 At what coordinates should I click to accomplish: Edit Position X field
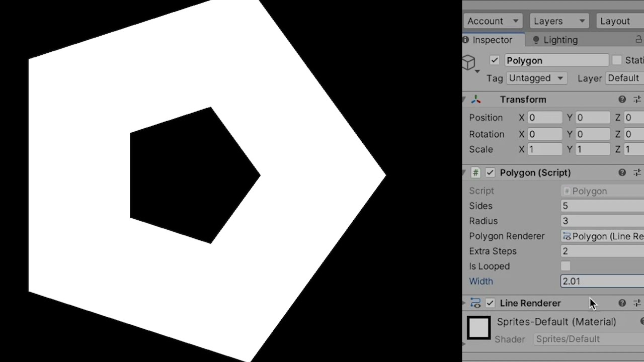point(544,118)
